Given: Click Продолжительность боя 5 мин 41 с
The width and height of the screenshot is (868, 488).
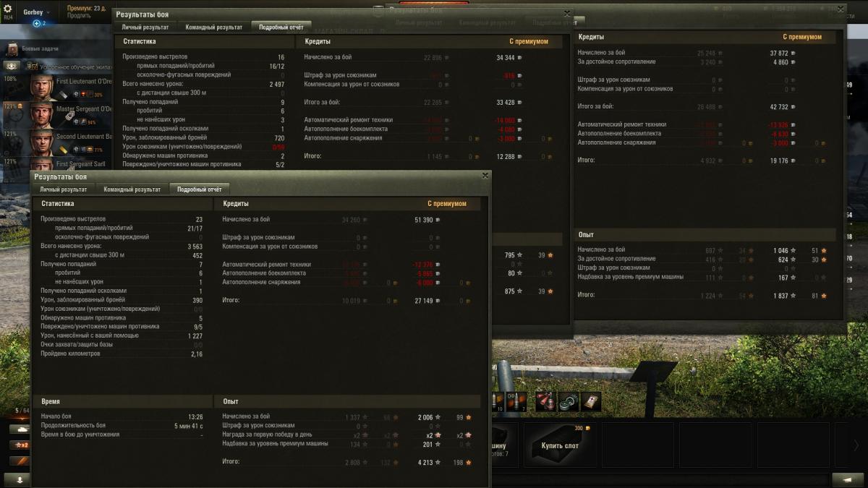Looking at the screenshot, I should coord(122,426).
